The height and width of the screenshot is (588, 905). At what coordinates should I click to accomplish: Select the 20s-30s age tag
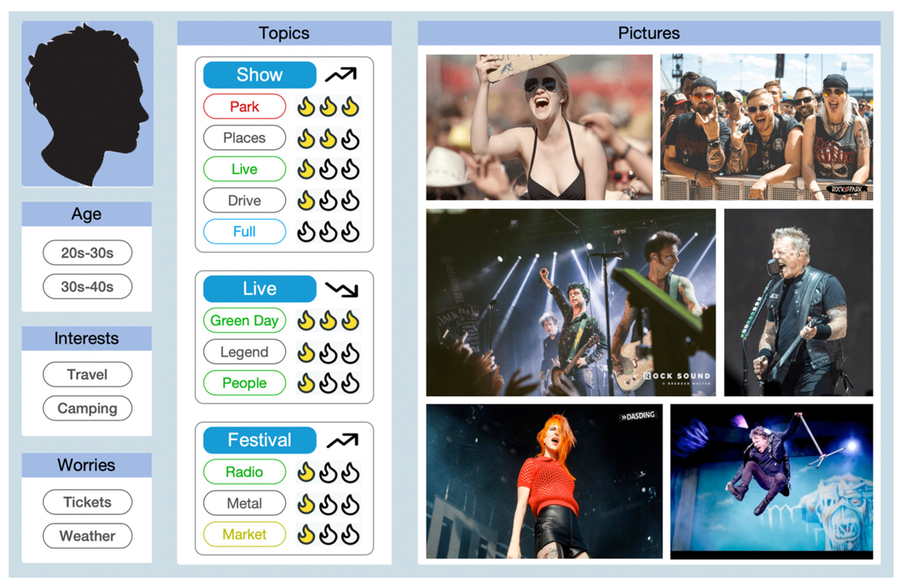pyautogui.click(x=87, y=253)
